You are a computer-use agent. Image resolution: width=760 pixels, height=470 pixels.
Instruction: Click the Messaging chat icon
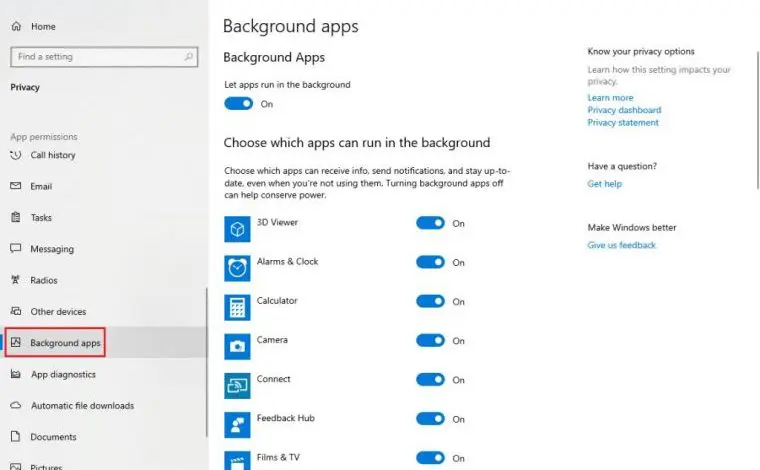16,249
